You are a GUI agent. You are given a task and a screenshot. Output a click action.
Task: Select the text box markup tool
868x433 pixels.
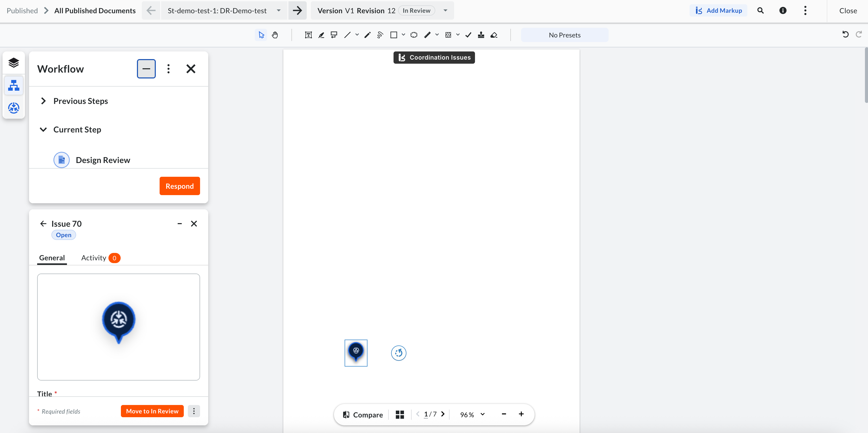(x=308, y=35)
